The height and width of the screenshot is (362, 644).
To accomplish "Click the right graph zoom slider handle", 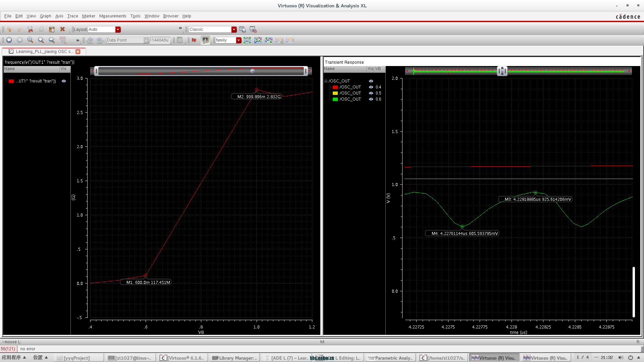I will [x=502, y=71].
